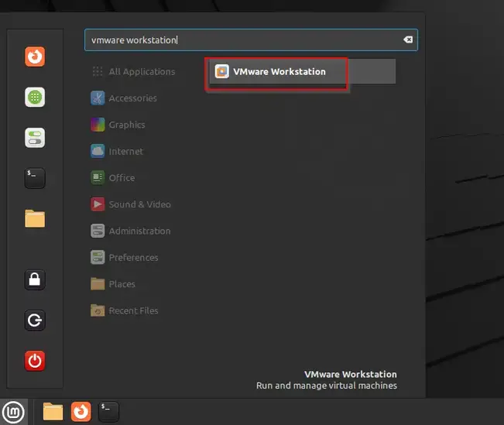The height and width of the screenshot is (425, 504).
Task: Select the Places category label
Action: click(x=122, y=284)
